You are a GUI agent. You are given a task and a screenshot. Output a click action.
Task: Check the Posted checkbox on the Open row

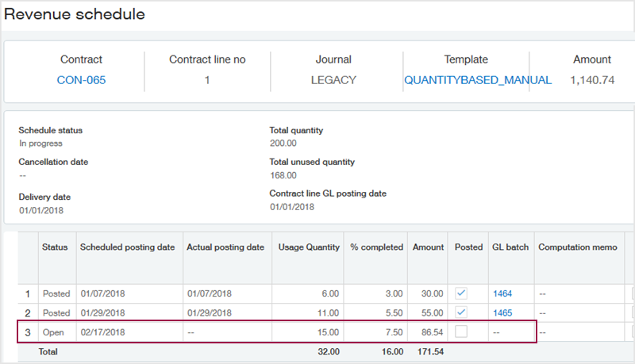(x=461, y=331)
